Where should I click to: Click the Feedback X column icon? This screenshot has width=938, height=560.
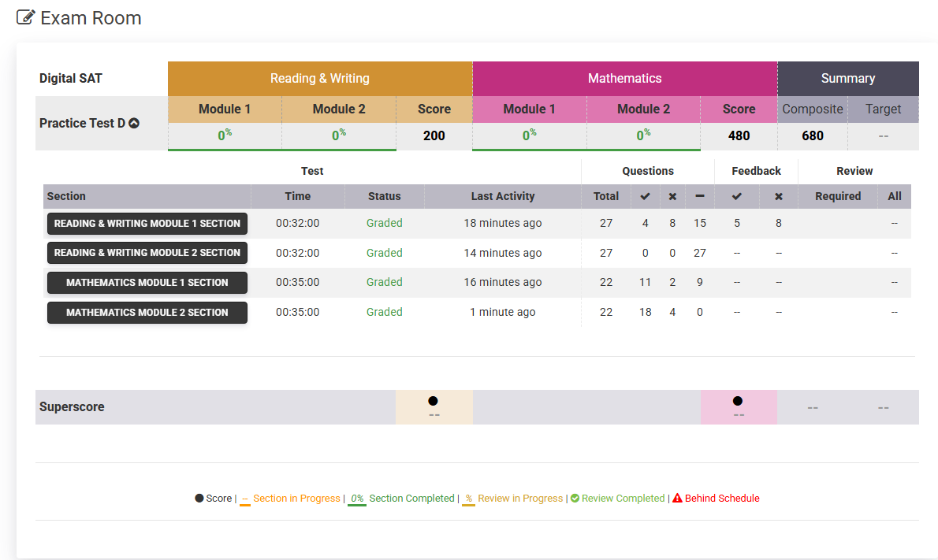tap(778, 196)
